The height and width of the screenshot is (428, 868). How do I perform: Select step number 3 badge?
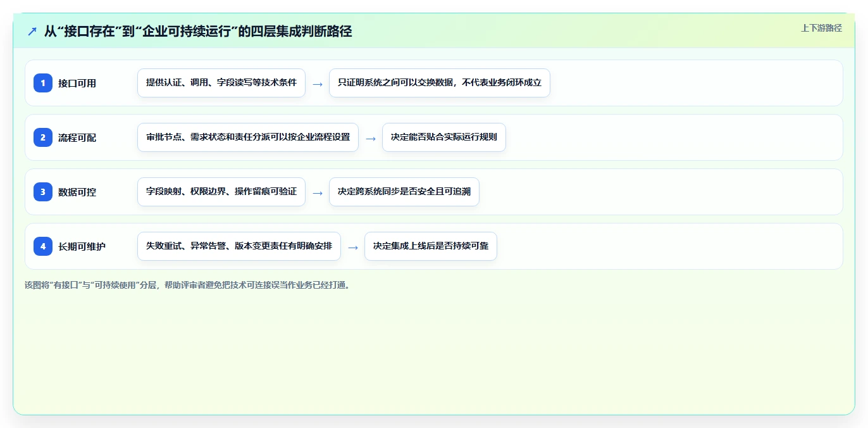(43, 192)
